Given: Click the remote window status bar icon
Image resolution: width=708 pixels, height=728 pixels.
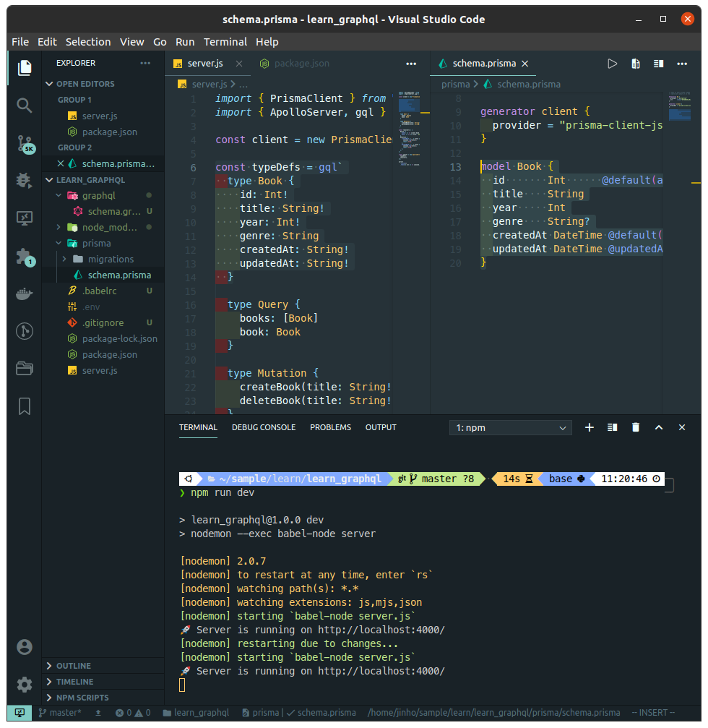Looking at the screenshot, I should pyautogui.click(x=20, y=713).
